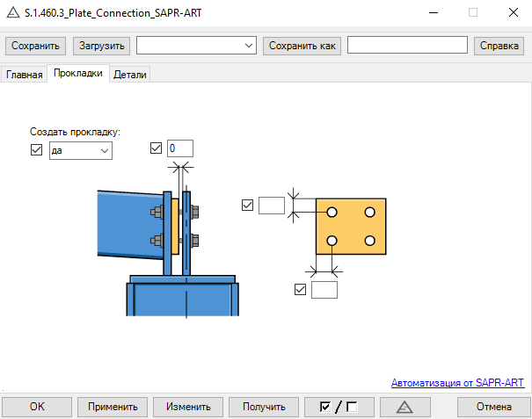Toggle checkbox next to 'да' dropdown
Screen dimensions: 532x419
[37, 150]
